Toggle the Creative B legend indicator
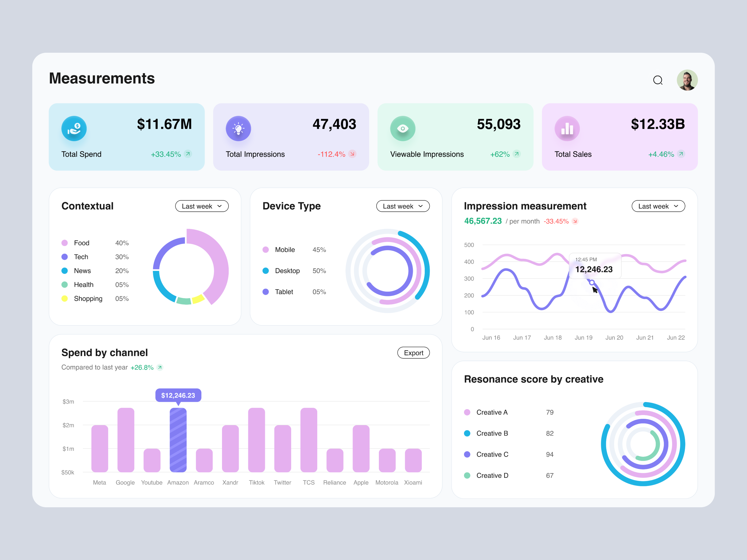Viewport: 747px width, 560px height. (467, 433)
